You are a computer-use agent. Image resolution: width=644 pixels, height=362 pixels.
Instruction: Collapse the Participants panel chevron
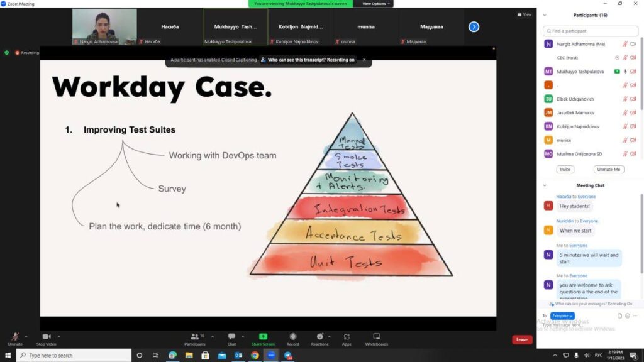[545, 15]
